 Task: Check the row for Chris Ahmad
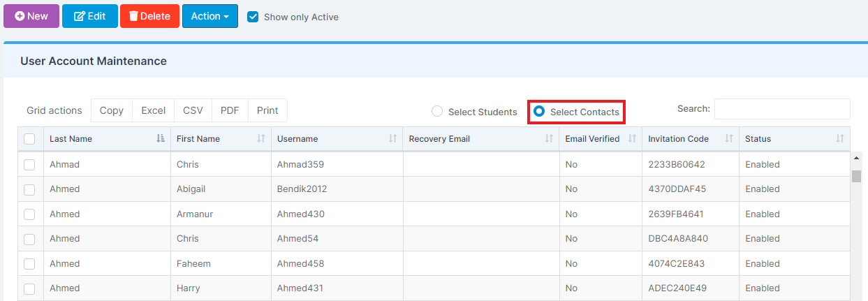pos(29,165)
